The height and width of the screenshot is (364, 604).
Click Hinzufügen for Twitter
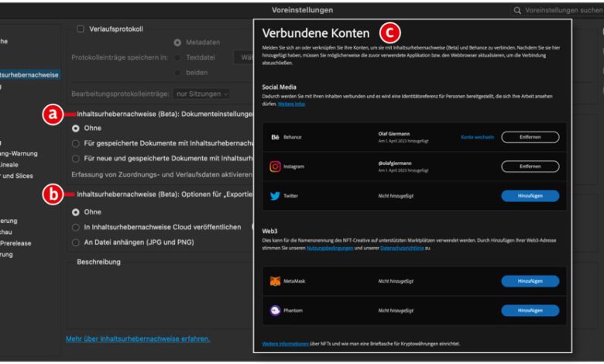[530, 196]
